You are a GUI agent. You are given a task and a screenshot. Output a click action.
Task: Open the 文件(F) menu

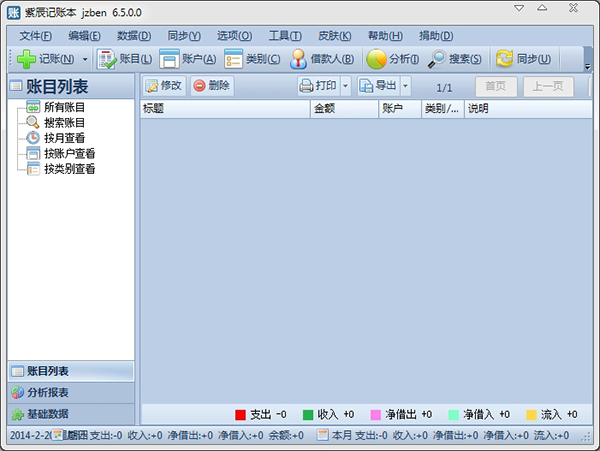click(36, 36)
